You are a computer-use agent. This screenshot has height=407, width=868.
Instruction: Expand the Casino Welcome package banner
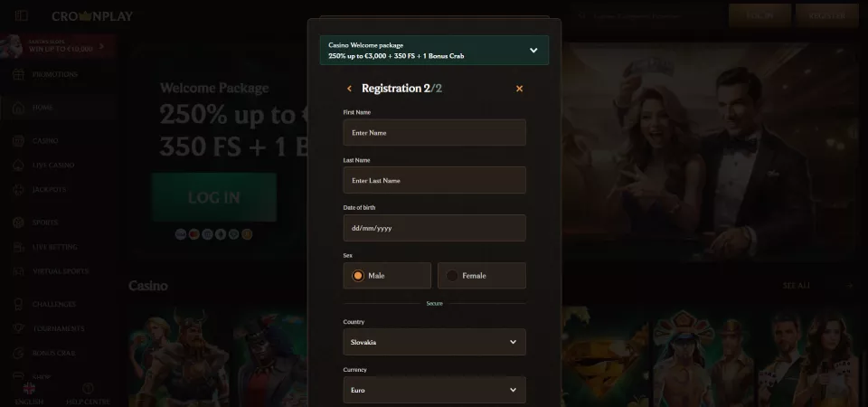(x=434, y=51)
